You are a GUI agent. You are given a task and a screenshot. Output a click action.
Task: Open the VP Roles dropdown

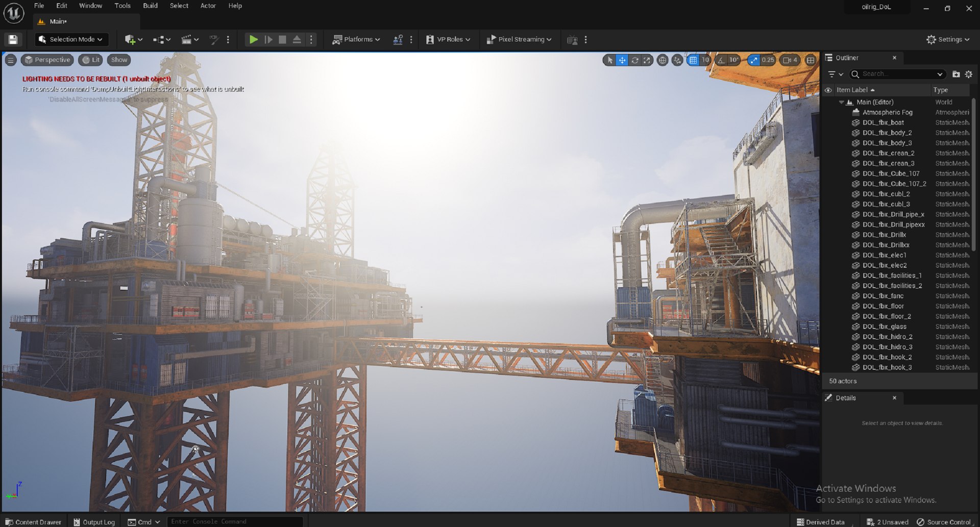448,39
